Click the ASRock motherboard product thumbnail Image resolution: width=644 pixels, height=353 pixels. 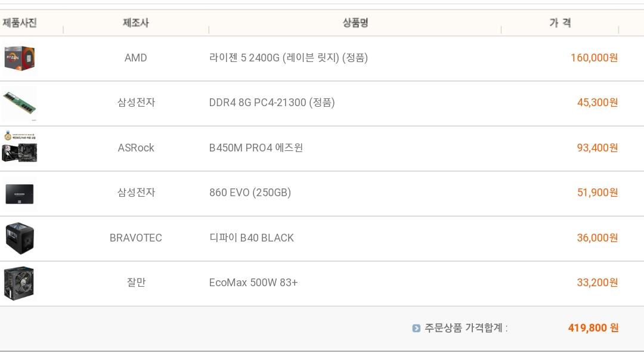20,147
